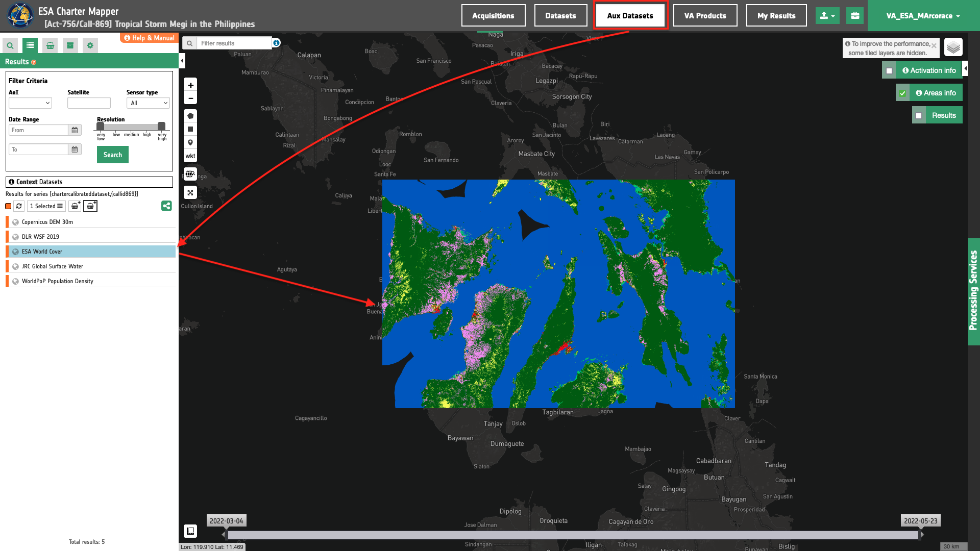Open the Datasets tab
The height and width of the screenshot is (551, 980).
point(560,16)
